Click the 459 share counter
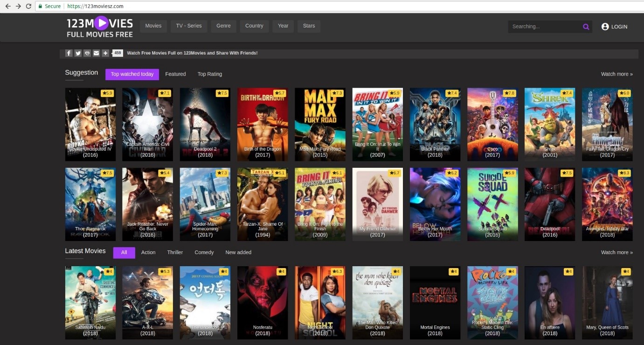Screen dimensions: 644x345 [x=118, y=53]
